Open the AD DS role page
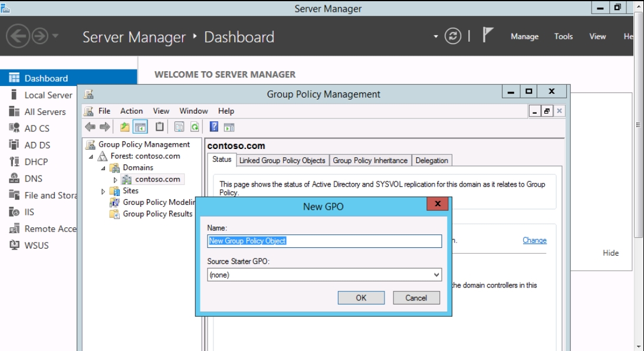Image resolution: width=644 pixels, height=351 pixels. click(x=38, y=145)
